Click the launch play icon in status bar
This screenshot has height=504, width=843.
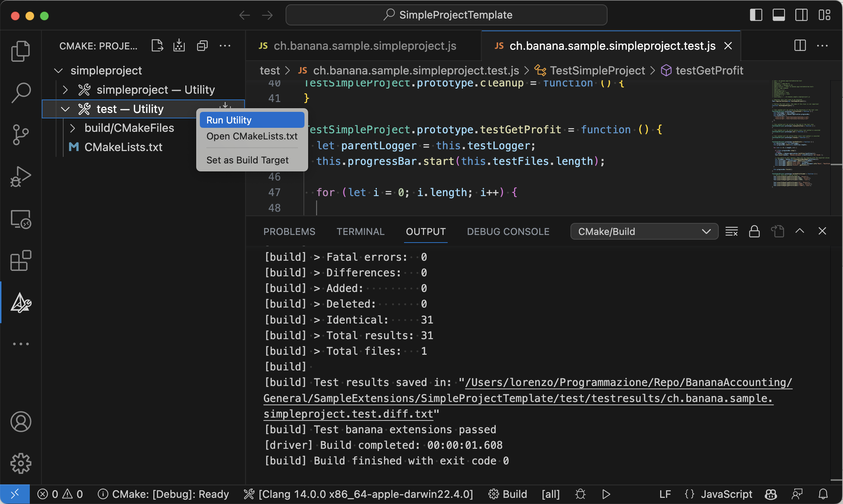[x=606, y=494]
